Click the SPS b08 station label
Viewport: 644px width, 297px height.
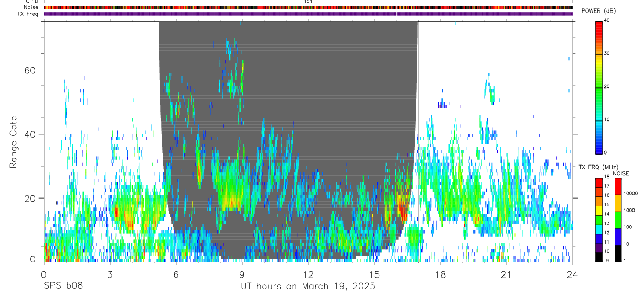[x=62, y=286]
